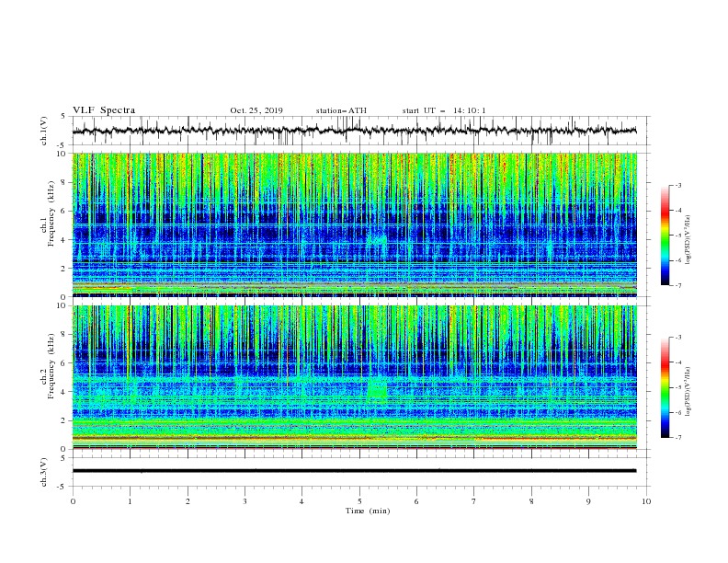Click the "-5" tick on lower color bar
728x563 pixels.
pyautogui.click(x=678, y=387)
